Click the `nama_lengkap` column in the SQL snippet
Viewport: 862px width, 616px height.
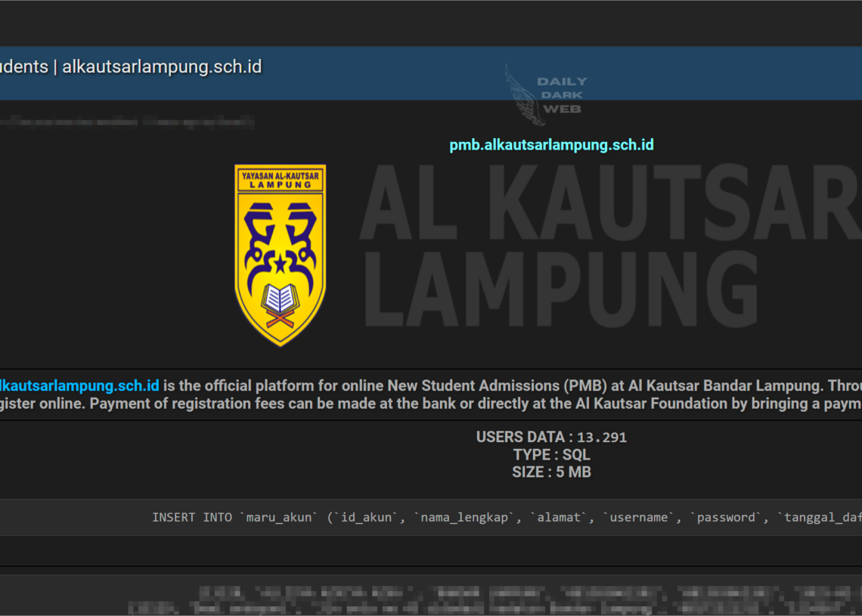[x=464, y=518]
